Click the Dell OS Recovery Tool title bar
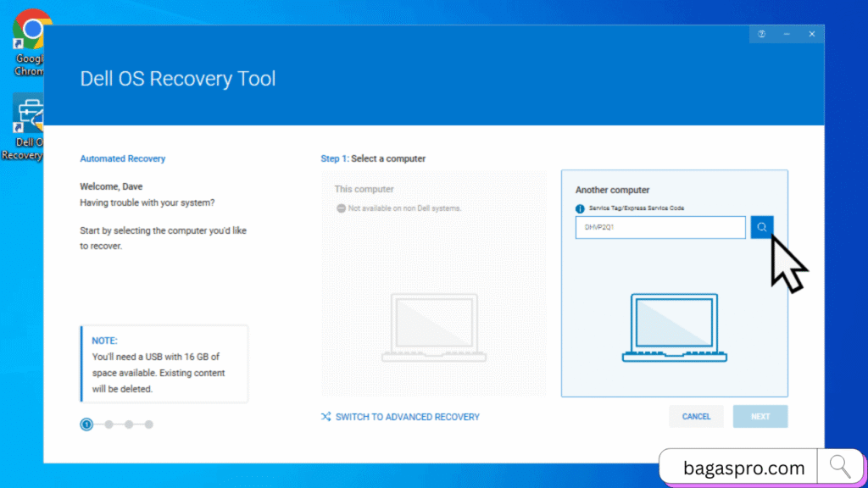868x488 pixels. click(177, 78)
